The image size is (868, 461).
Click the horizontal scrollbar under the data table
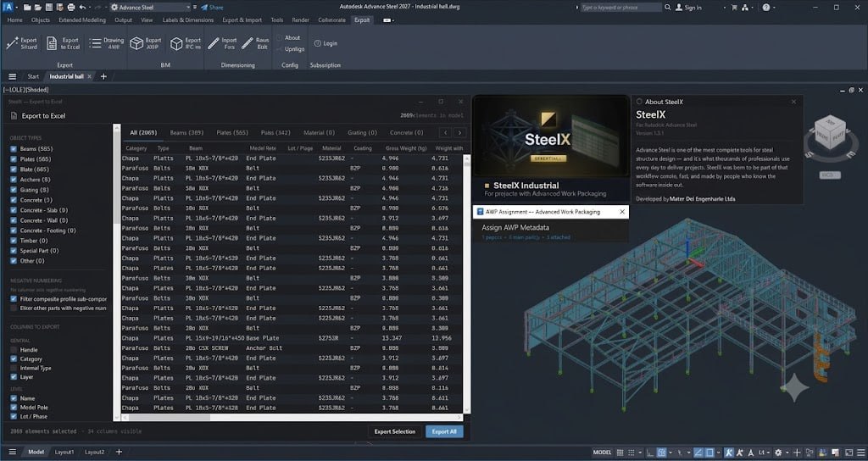point(292,418)
